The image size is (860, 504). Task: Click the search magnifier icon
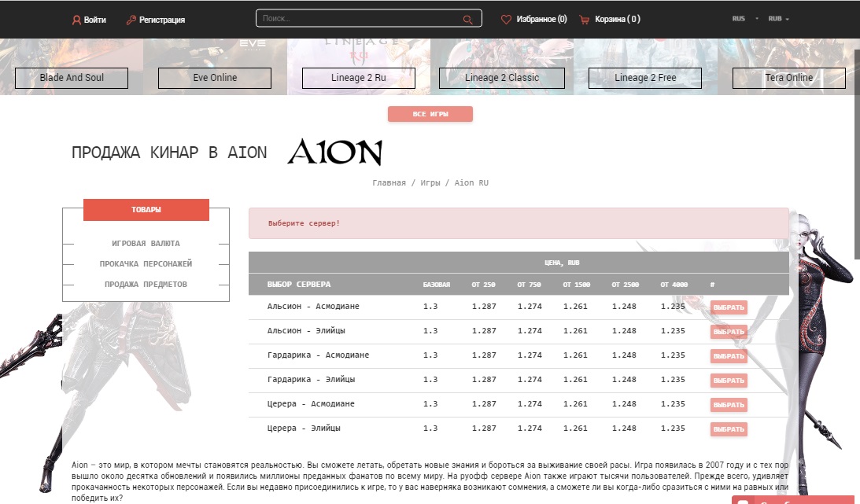[468, 20]
